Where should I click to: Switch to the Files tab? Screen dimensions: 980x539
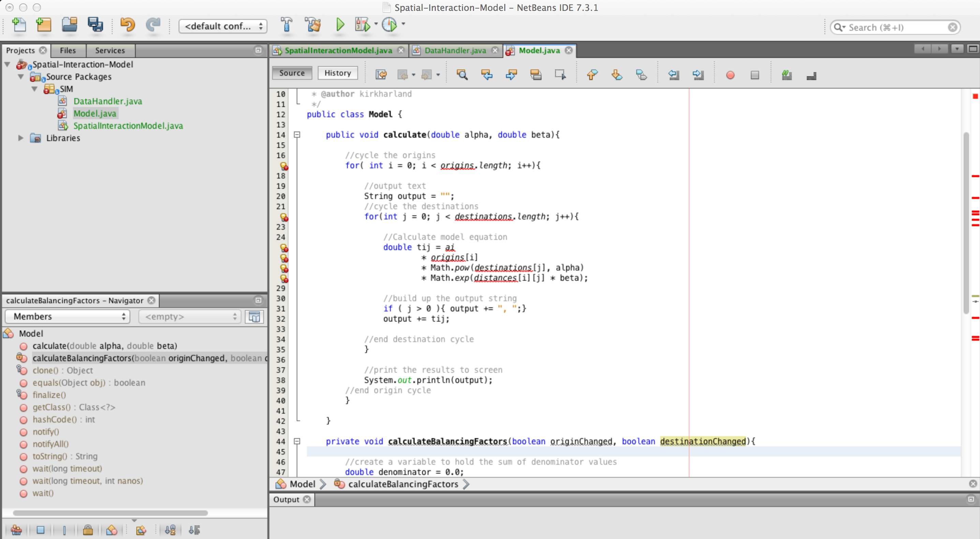point(68,50)
